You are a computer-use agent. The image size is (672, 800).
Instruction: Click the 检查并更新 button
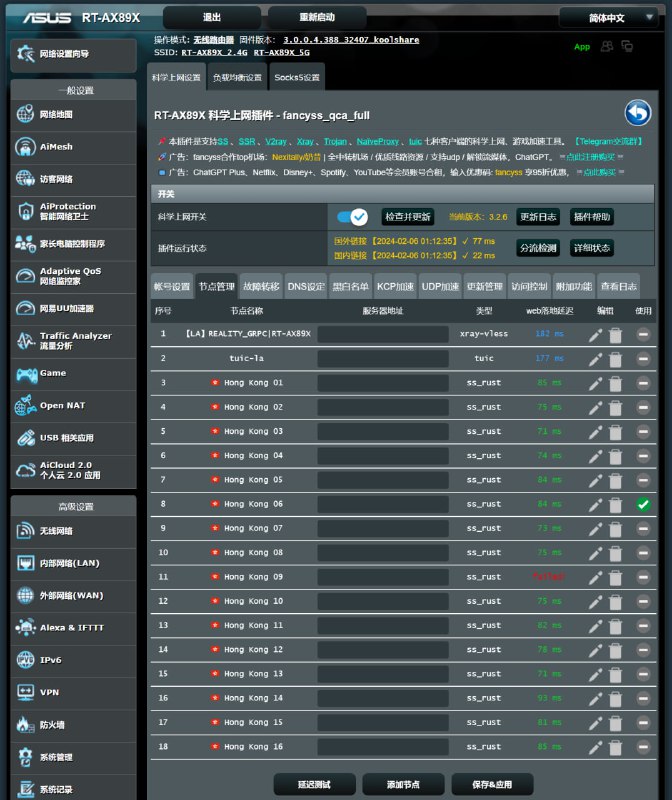pyautogui.click(x=408, y=217)
